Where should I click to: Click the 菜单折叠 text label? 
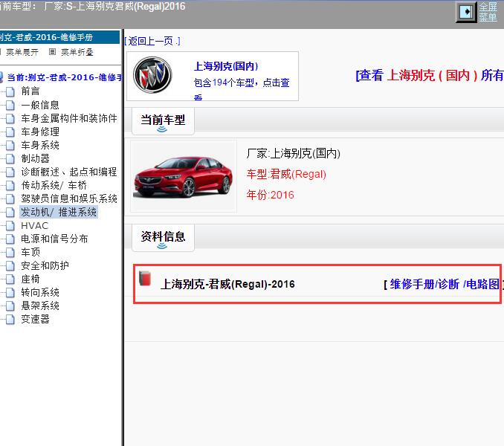(77, 52)
